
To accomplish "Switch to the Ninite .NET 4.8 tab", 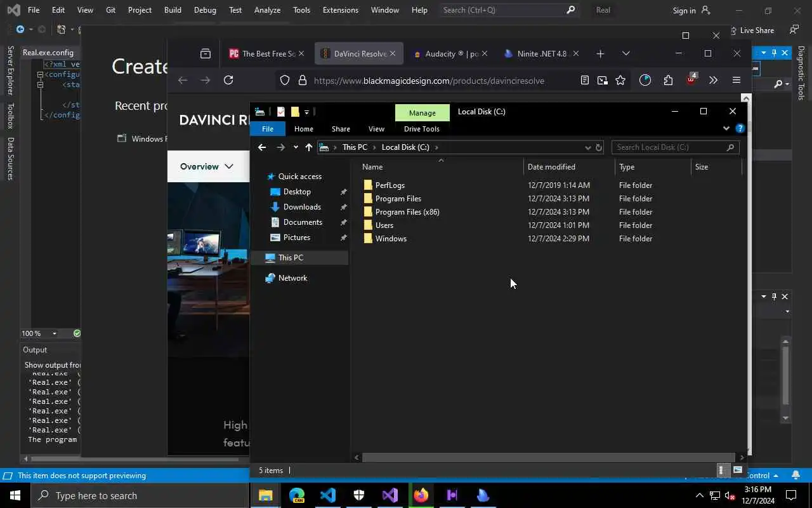I will (x=540, y=54).
